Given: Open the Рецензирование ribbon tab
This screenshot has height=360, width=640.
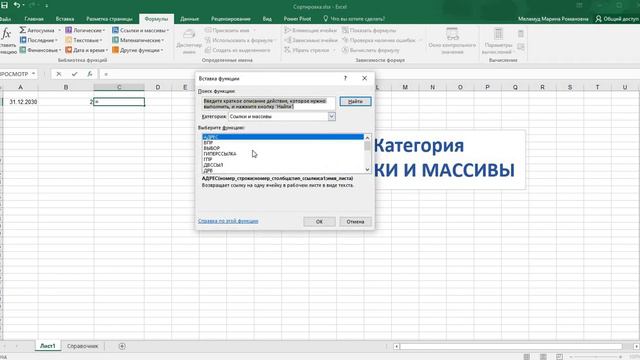Looking at the screenshot, I should click(x=231, y=19).
